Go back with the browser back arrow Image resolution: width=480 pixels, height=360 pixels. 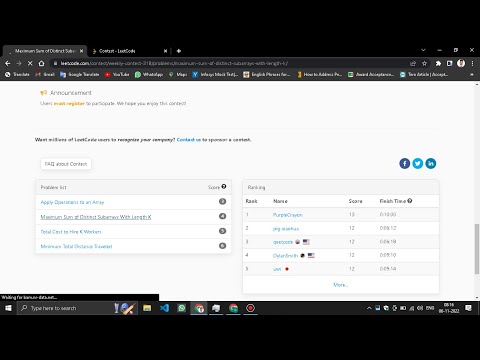click(8, 63)
